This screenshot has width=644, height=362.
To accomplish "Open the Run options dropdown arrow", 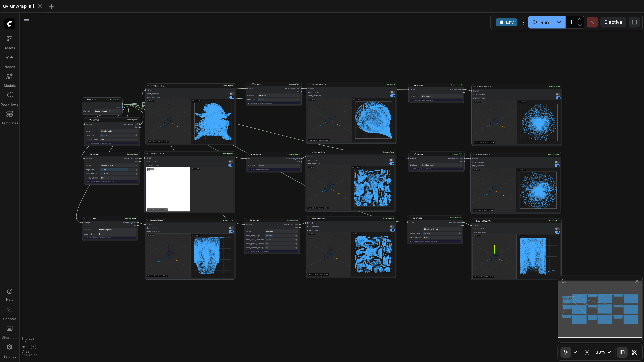I will pyautogui.click(x=559, y=22).
